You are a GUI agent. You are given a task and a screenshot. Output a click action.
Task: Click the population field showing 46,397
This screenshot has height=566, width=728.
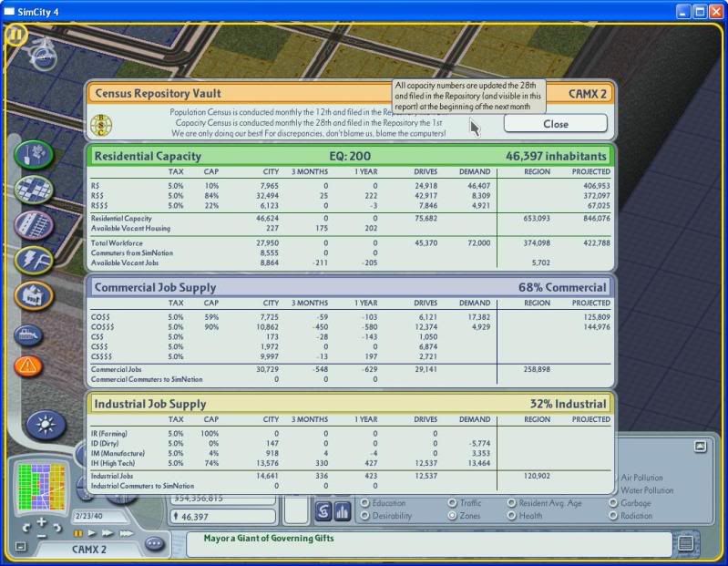point(222,516)
